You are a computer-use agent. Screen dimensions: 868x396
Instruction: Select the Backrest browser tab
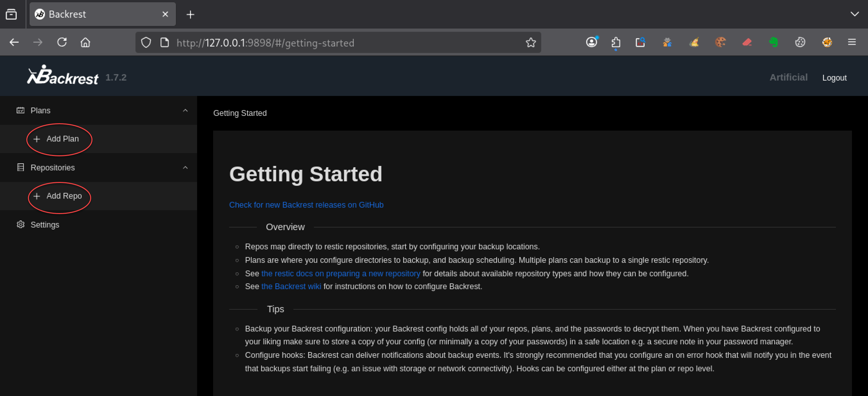102,14
